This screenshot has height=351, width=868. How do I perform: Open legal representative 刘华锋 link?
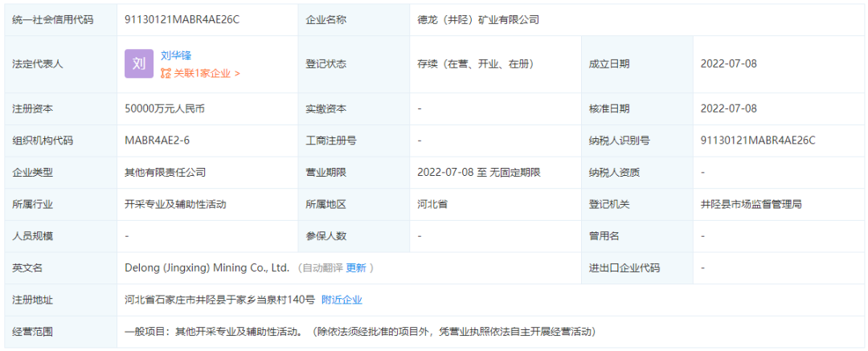tap(176, 55)
